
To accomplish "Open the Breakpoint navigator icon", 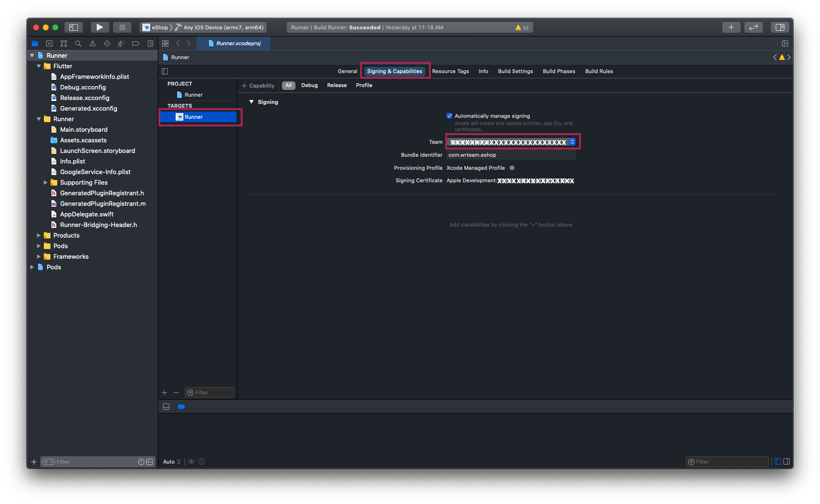I will pos(136,44).
